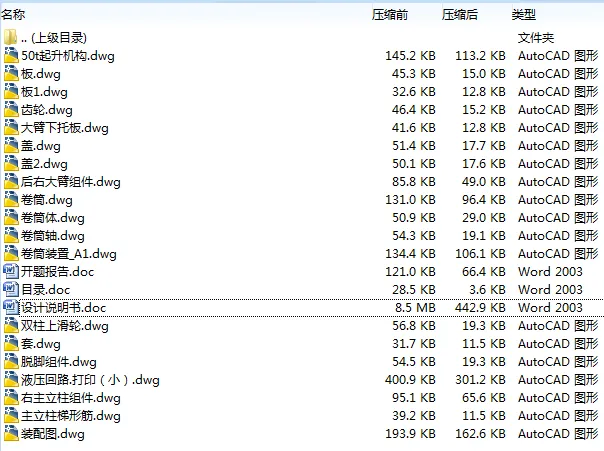Click the file name 卷筒.dwg
604x451 pixels.
point(47,200)
